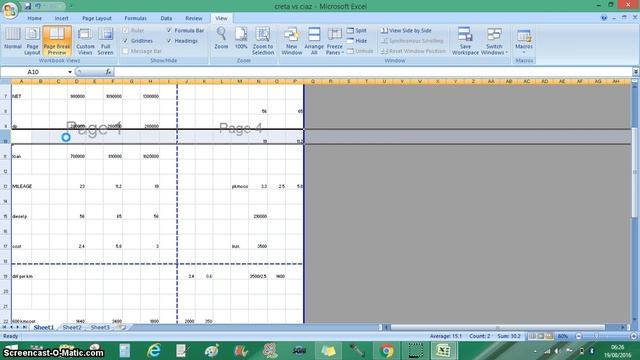Open the Formulas ribbon tab
The width and height of the screenshot is (640, 360).
tap(136, 18)
